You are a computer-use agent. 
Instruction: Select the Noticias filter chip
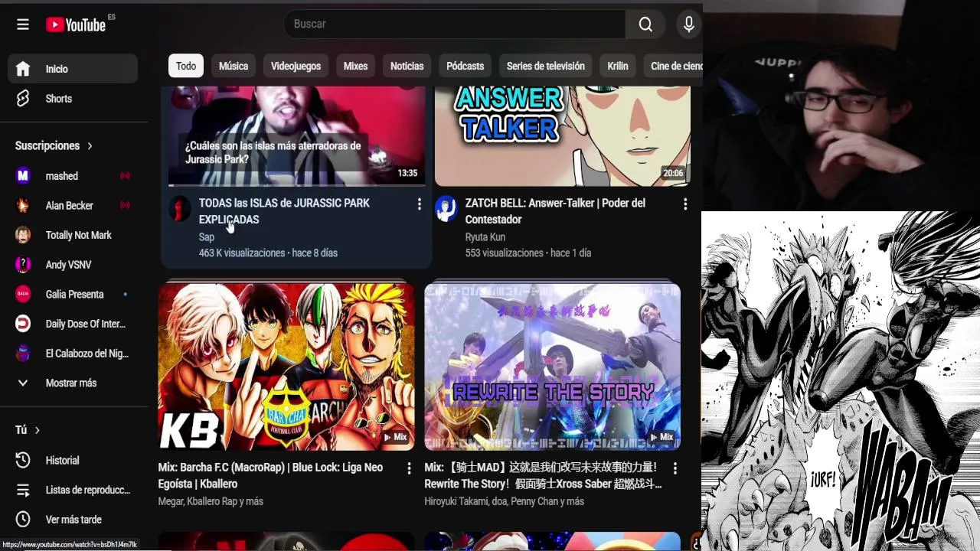click(407, 67)
